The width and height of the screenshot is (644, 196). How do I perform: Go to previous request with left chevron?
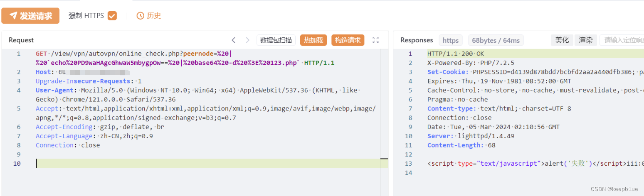click(x=234, y=40)
